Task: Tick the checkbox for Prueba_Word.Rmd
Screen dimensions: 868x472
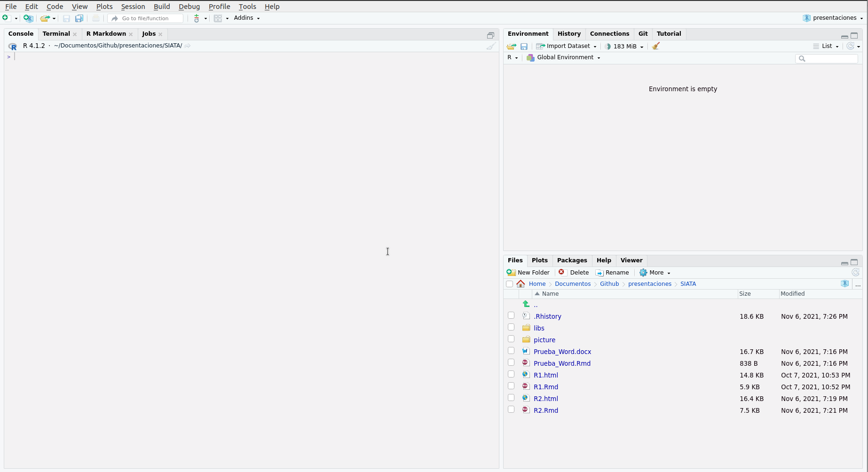Action: (511, 362)
